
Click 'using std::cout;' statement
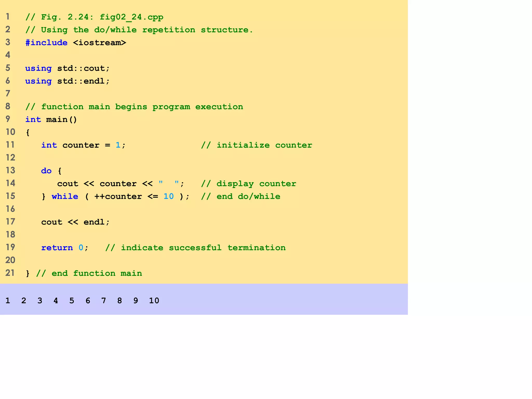pyautogui.click(x=68, y=68)
